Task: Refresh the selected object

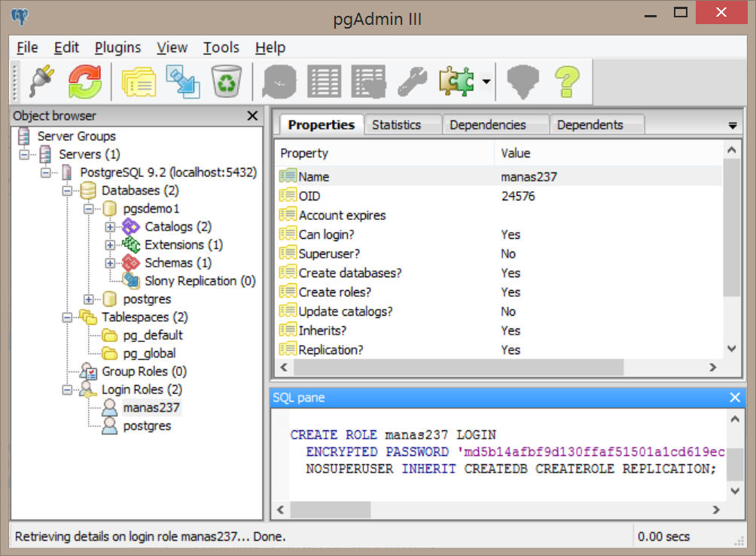Action: click(x=85, y=81)
